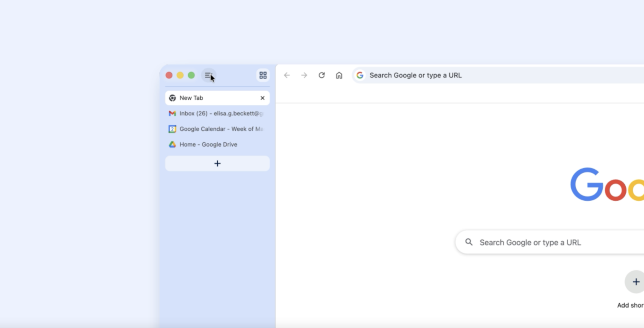Viewport: 644px width, 328px height.
Task: Collapse the tab sidebar with its toggle
Action: click(x=207, y=75)
